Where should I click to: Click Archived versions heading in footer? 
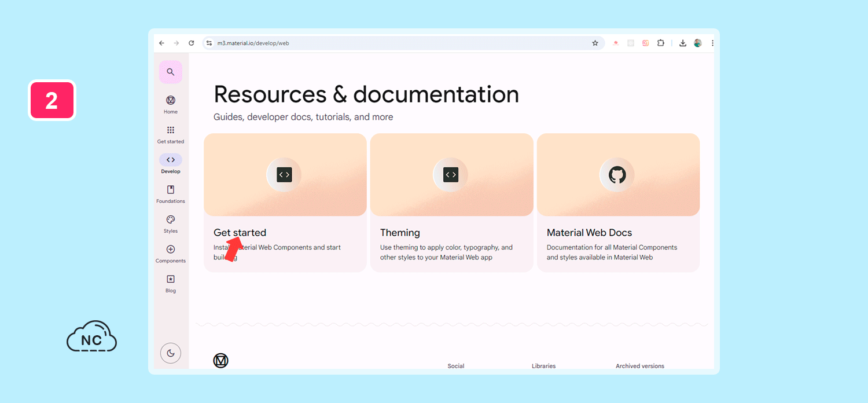(x=640, y=366)
